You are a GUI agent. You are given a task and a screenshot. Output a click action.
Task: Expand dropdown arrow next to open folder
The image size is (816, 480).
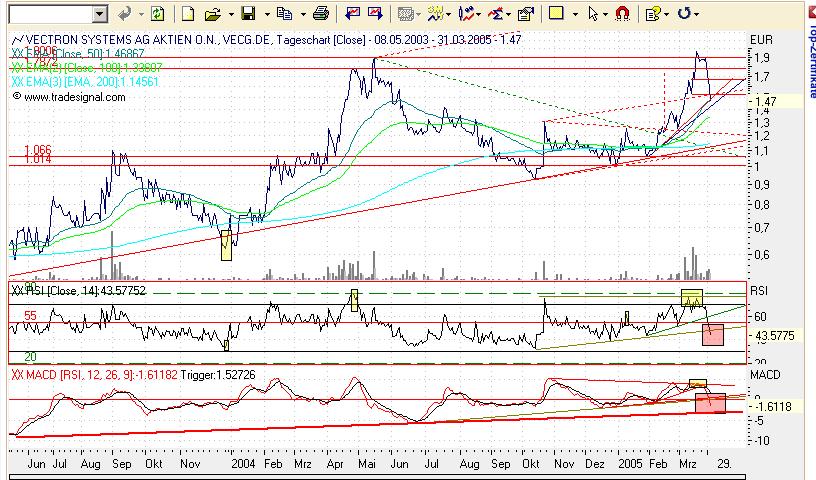(231, 14)
